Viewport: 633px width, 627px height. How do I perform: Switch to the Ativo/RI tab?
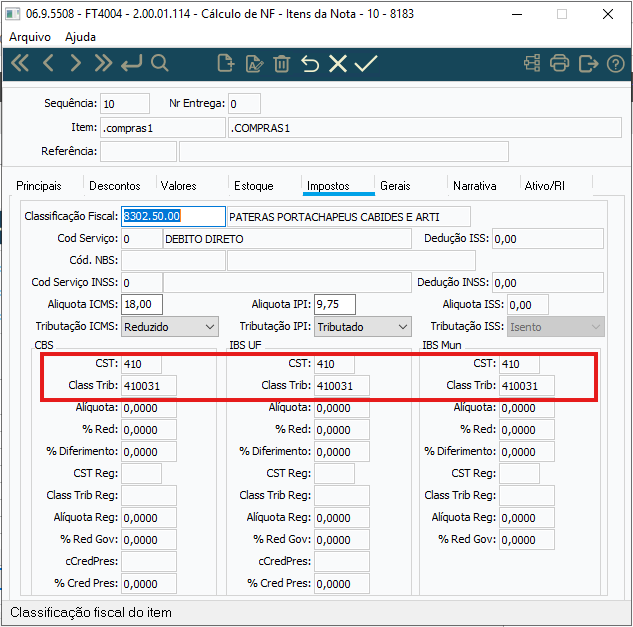point(545,186)
